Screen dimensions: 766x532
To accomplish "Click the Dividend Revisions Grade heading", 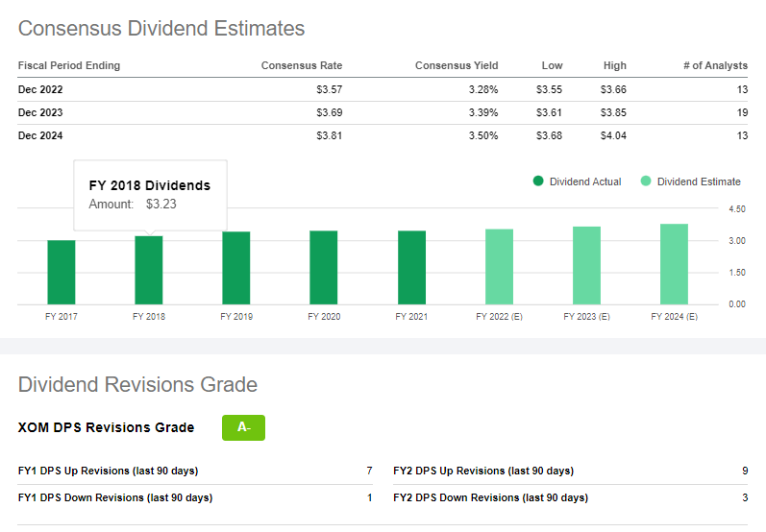I will pyautogui.click(x=137, y=385).
